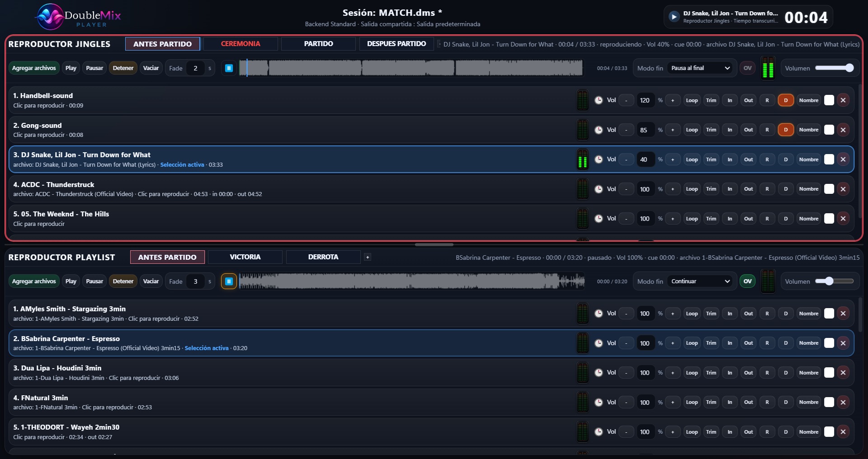
Task: Increase Handbell-sound volume with plus
Action: coord(673,100)
